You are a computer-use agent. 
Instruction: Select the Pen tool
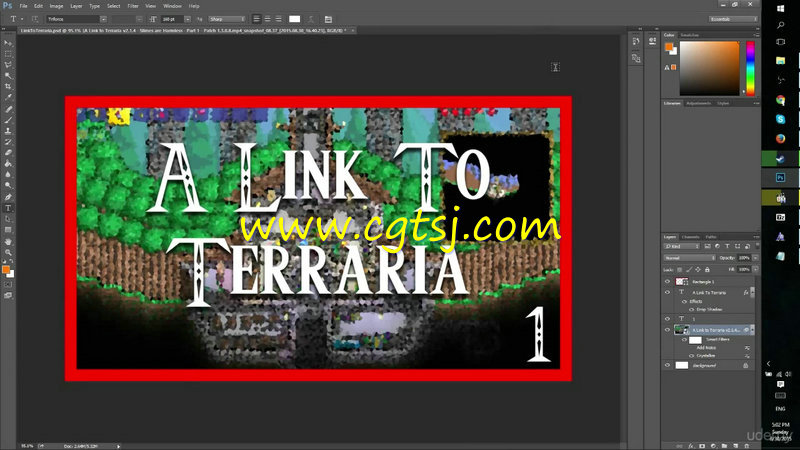(x=8, y=197)
